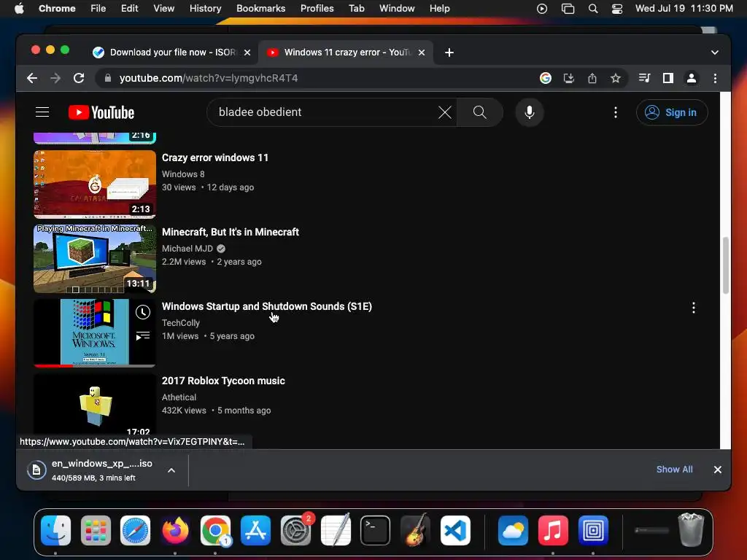Expand the tab search dropdown

715,52
